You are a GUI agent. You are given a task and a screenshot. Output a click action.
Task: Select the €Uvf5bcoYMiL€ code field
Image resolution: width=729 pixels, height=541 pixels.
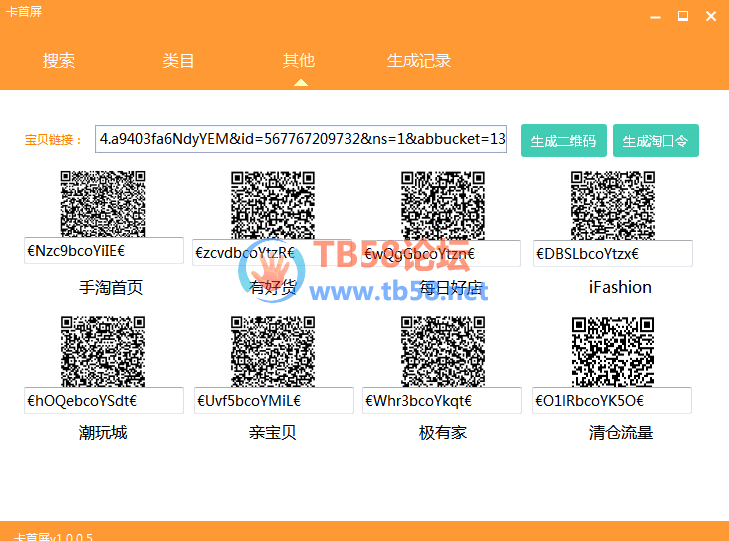(274, 401)
